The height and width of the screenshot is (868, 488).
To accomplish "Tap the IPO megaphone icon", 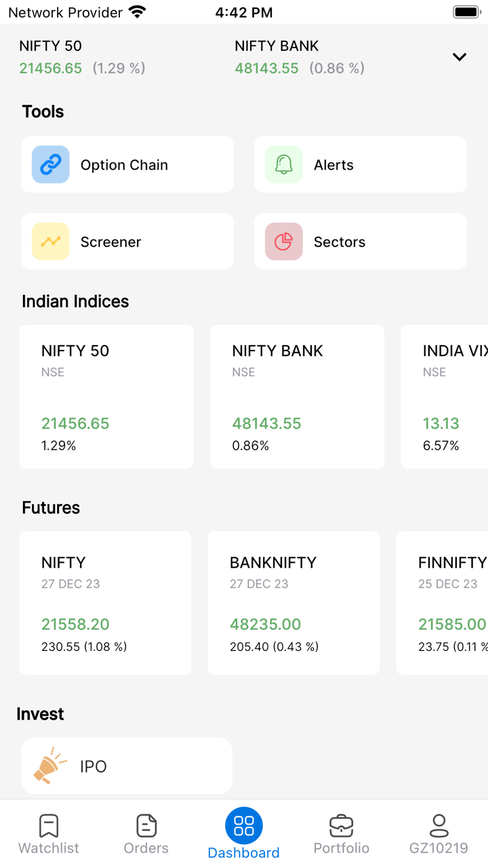I will tap(50, 766).
